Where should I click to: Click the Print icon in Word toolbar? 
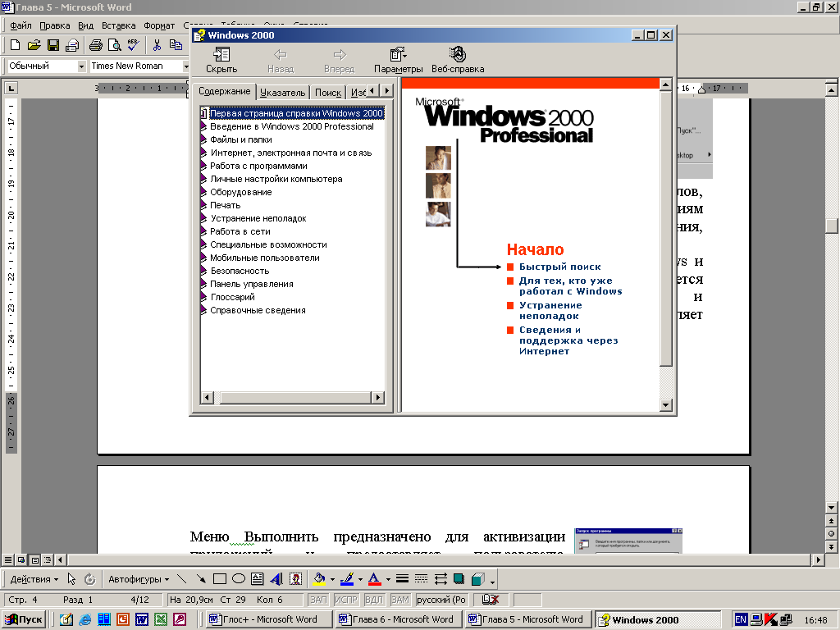click(x=96, y=46)
